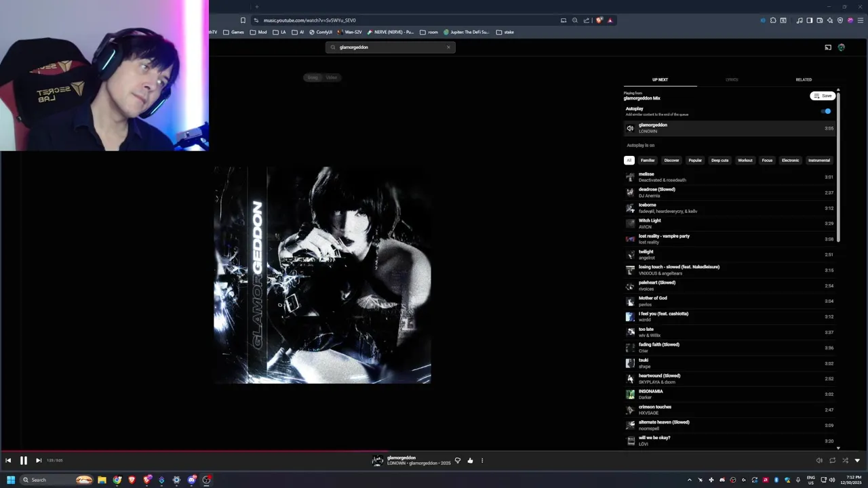Turn off the Autoplay switch

click(826, 111)
